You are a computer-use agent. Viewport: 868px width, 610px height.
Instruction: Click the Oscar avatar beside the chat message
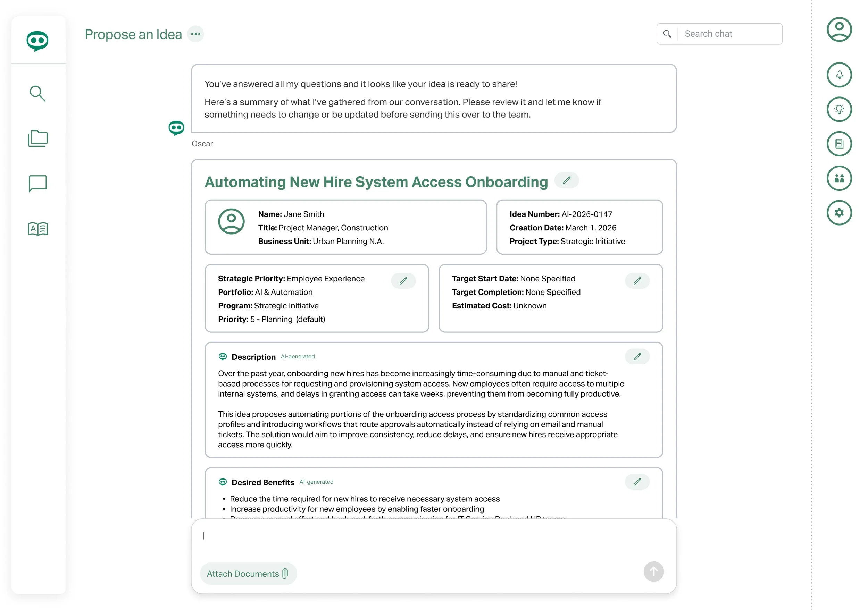coord(176,128)
